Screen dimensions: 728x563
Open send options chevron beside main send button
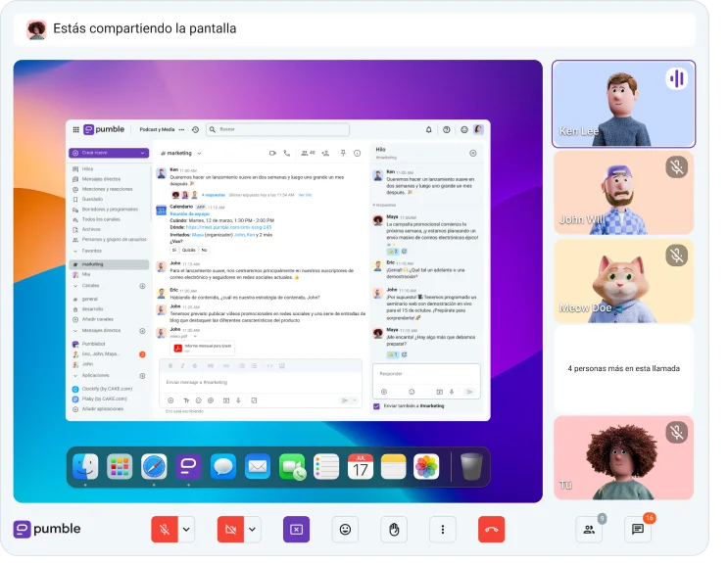pyautogui.click(x=355, y=400)
